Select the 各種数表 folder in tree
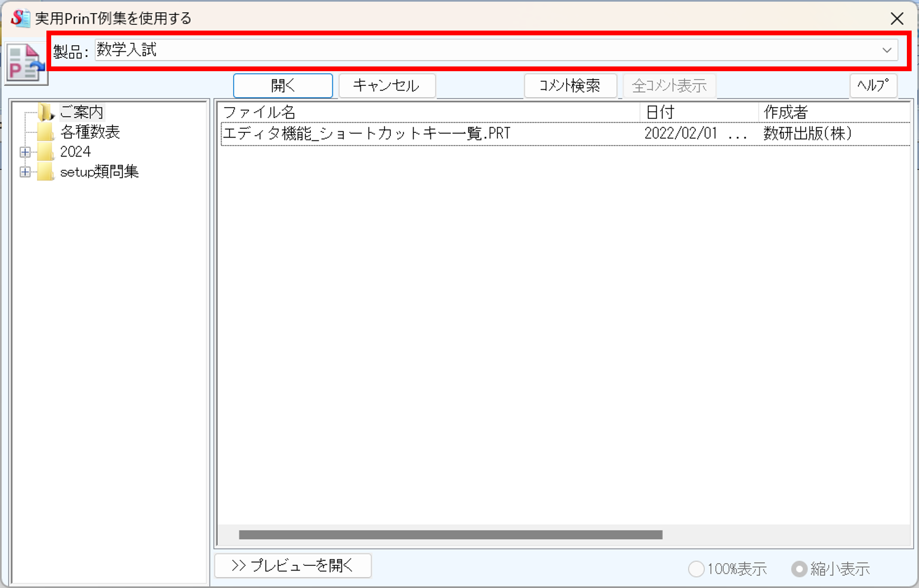This screenshot has width=919, height=588. coord(90,132)
